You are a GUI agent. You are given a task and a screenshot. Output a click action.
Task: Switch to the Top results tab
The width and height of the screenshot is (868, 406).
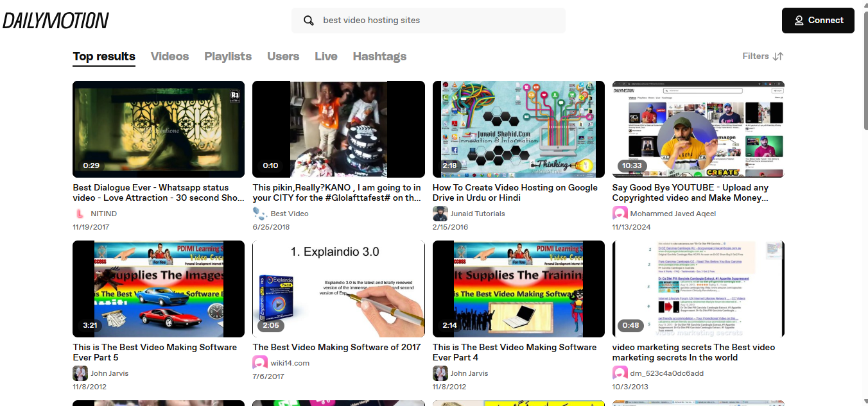tap(104, 56)
